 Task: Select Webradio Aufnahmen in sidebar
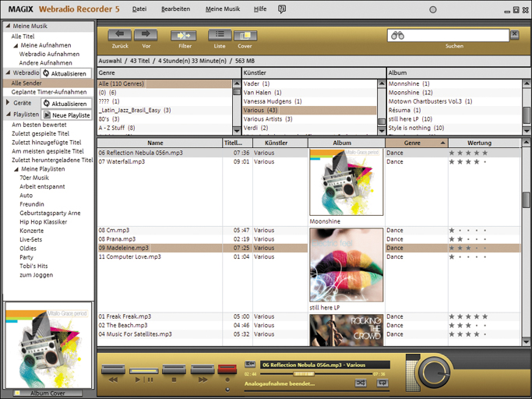[x=49, y=54]
